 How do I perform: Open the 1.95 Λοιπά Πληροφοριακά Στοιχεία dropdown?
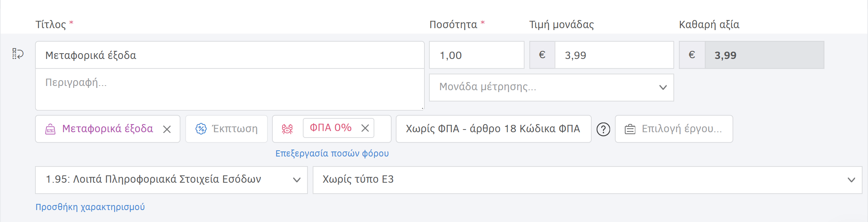(x=171, y=180)
